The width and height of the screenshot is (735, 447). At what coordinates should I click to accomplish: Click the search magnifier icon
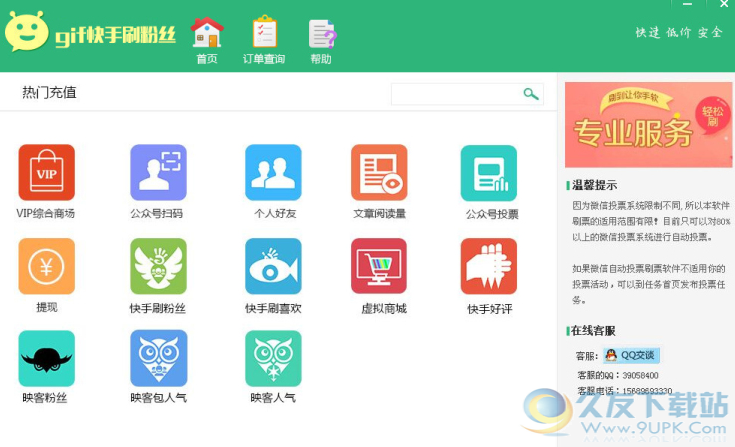[531, 94]
